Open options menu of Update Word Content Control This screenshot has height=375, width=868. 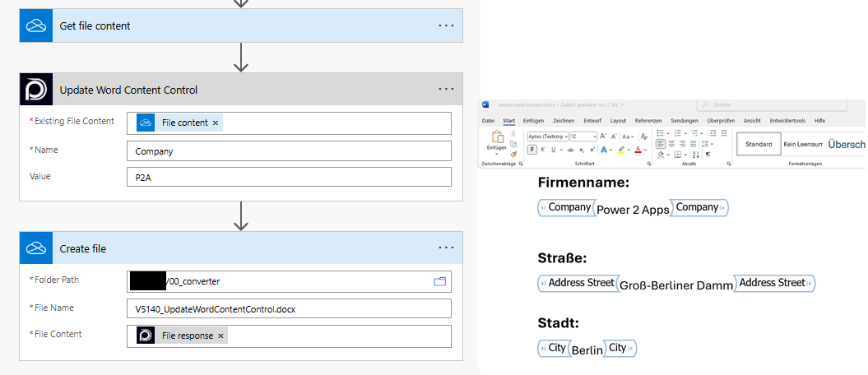pyautogui.click(x=446, y=89)
